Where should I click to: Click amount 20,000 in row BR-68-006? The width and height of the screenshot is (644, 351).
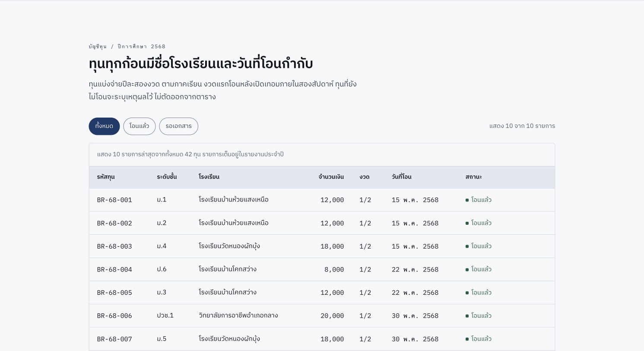(332, 316)
